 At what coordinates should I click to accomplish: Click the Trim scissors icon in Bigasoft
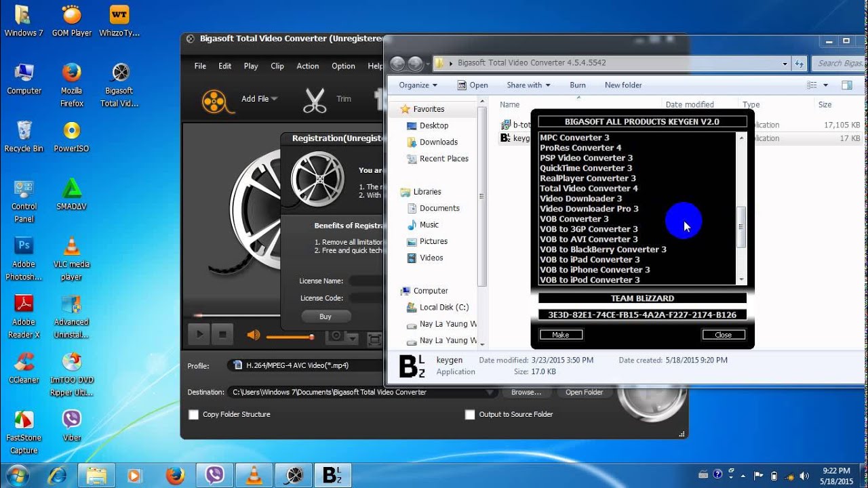[x=315, y=100]
